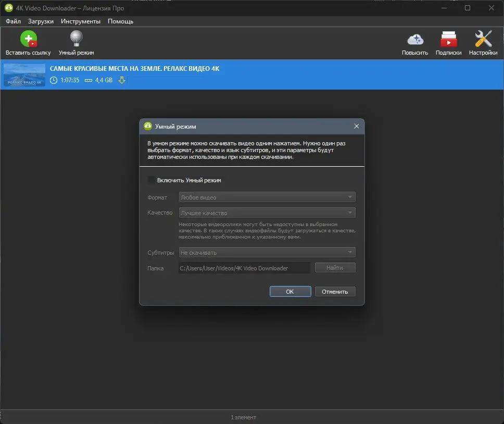Open Умный режим via the bulb icon
The image size is (504, 424).
click(x=75, y=39)
